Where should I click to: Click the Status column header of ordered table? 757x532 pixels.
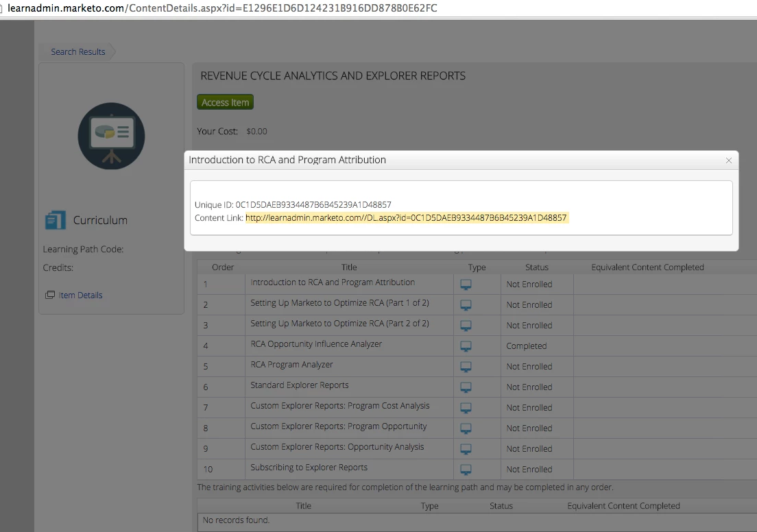tap(537, 267)
